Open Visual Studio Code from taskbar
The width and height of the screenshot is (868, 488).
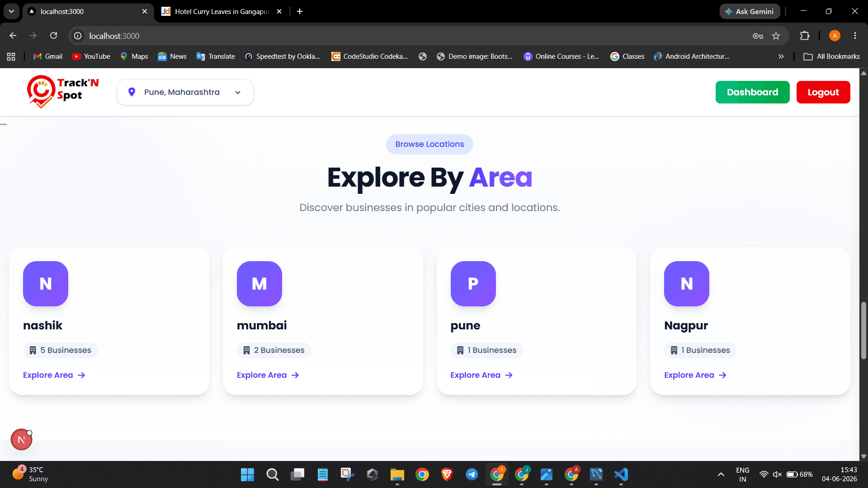[x=621, y=474]
